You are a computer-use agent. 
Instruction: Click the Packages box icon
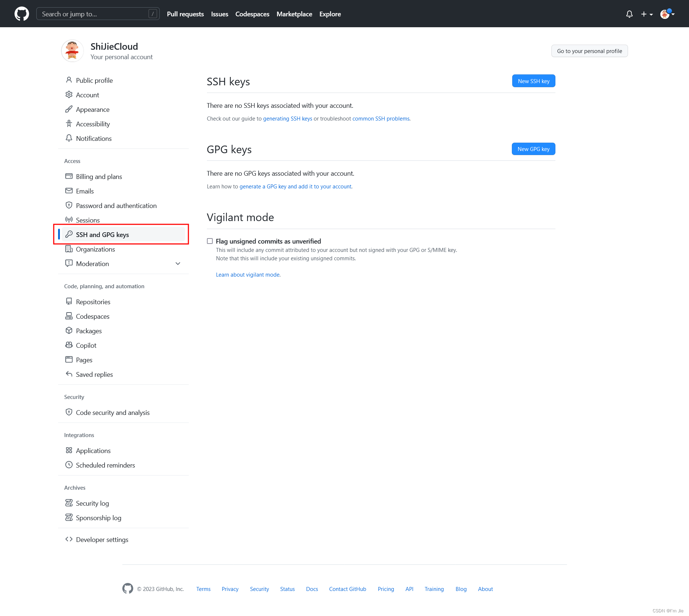point(69,330)
